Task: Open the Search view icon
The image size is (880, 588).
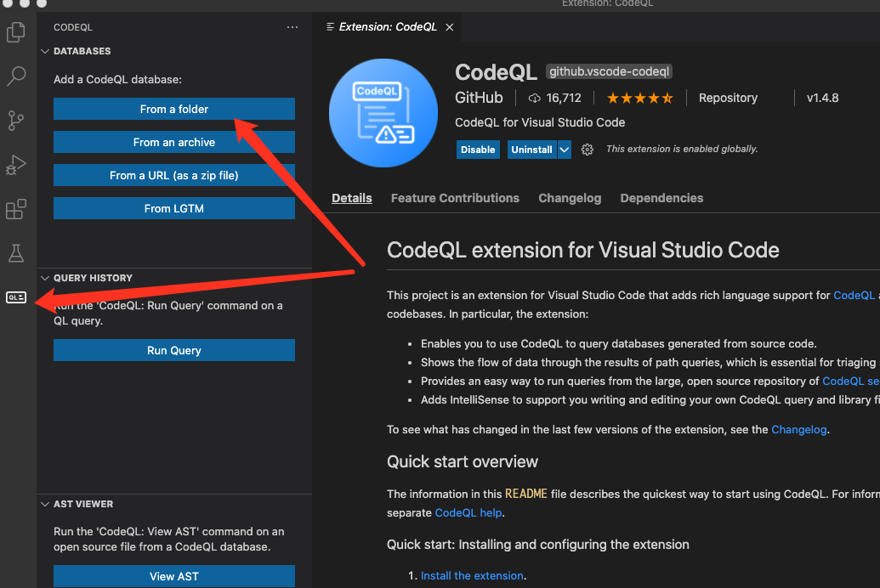Action: 16,77
